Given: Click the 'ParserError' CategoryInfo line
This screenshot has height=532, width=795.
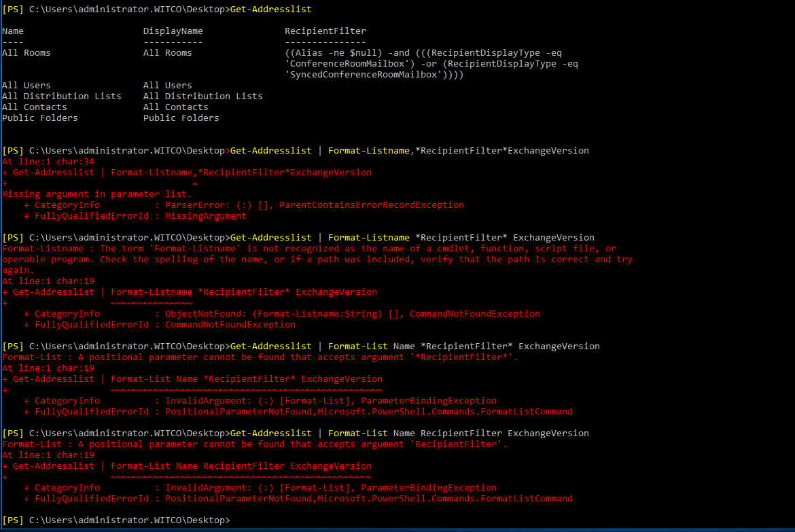Looking at the screenshot, I should click(244, 205).
